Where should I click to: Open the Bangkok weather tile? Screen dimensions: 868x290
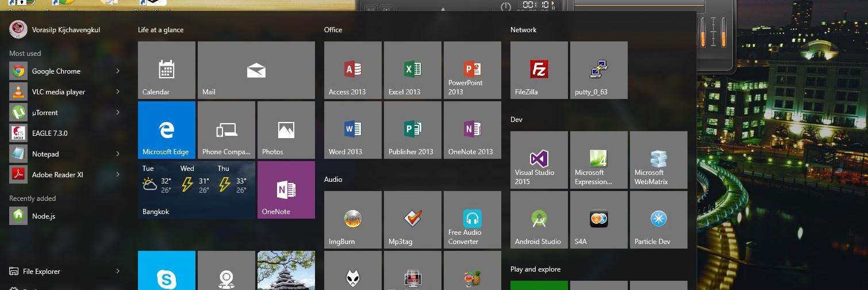(x=197, y=190)
